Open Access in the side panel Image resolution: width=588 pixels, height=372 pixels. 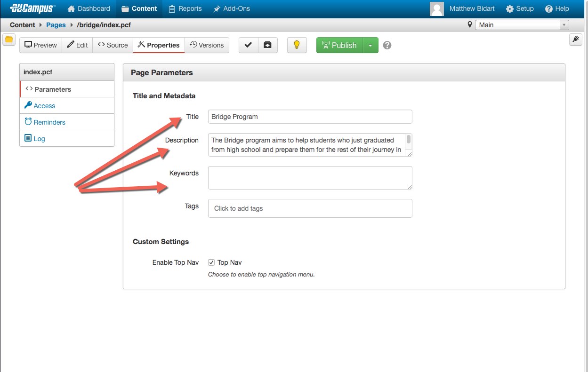[67, 106]
